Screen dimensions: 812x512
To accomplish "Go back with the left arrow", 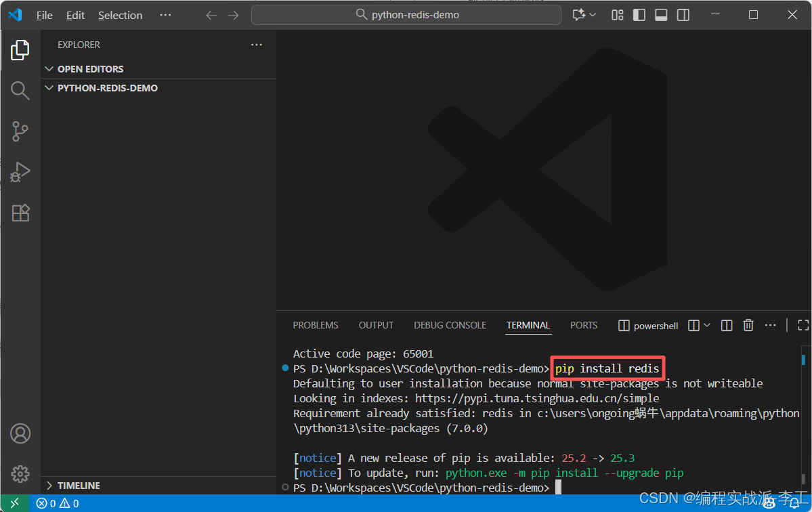I will (x=211, y=15).
